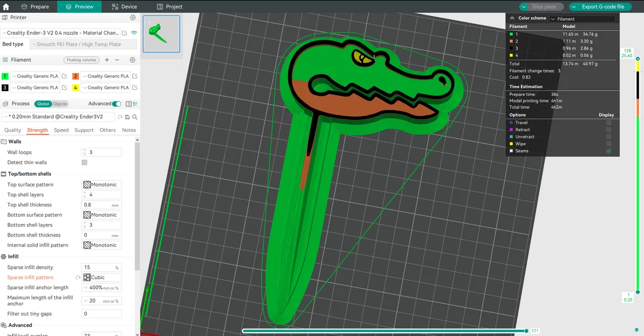The width and height of the screenshot is (644, 336).
Task: Click filament 1 green color swatch
Action: coord(5,76)
